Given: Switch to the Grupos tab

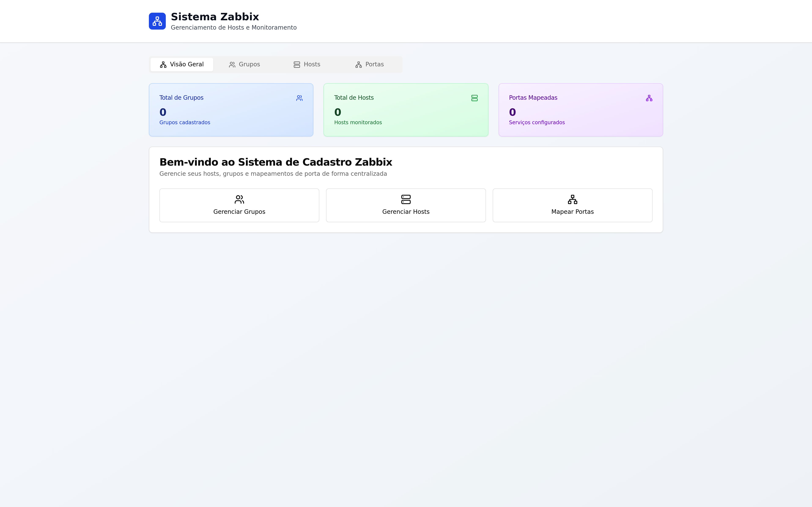Looking at the screenshot, I should pyautogui.click(x=245, y=64).
